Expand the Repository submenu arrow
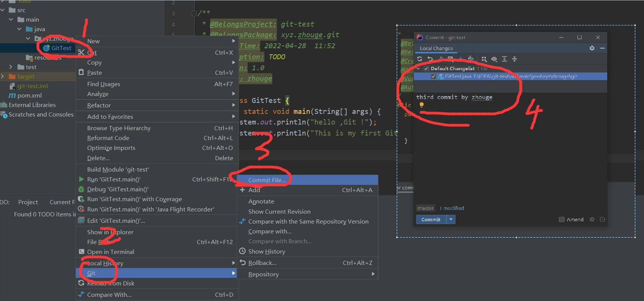 pos(373,274)
